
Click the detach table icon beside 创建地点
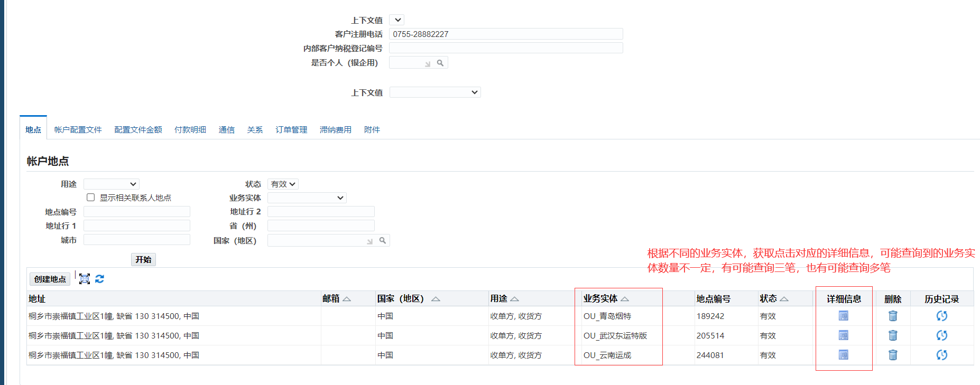pos(85,279)
